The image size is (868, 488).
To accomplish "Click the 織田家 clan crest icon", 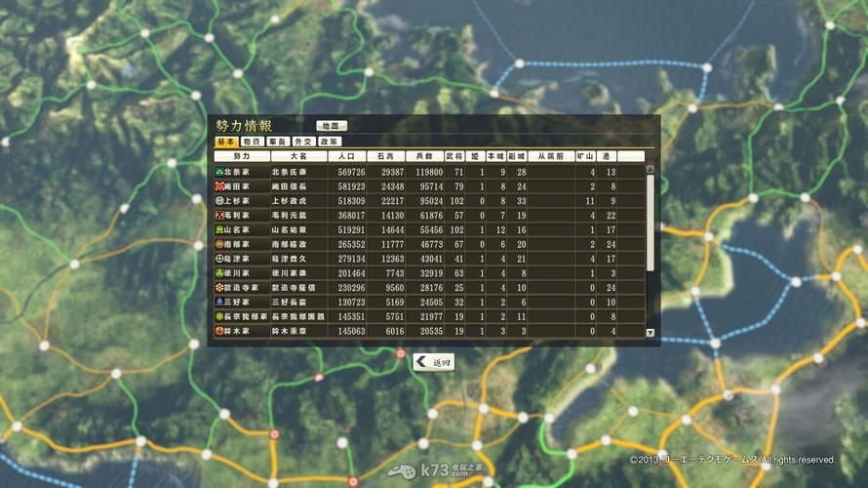I will pyautogui.click(x=219, y=186).
